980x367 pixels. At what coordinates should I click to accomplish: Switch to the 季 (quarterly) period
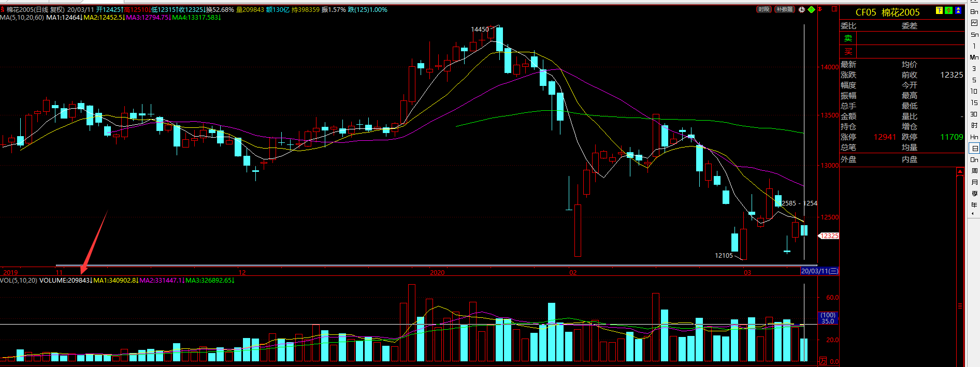974,194
